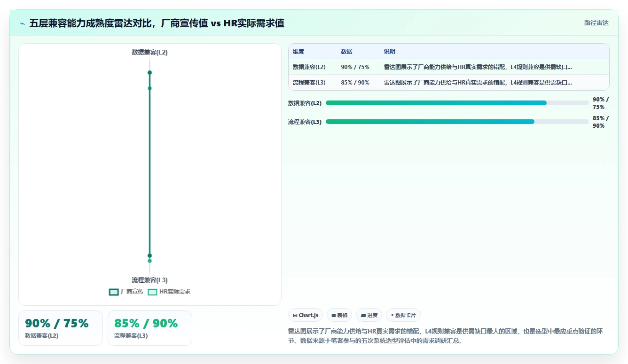
Task: Click the 路径雷达 label in header
Action: (596, 23)
